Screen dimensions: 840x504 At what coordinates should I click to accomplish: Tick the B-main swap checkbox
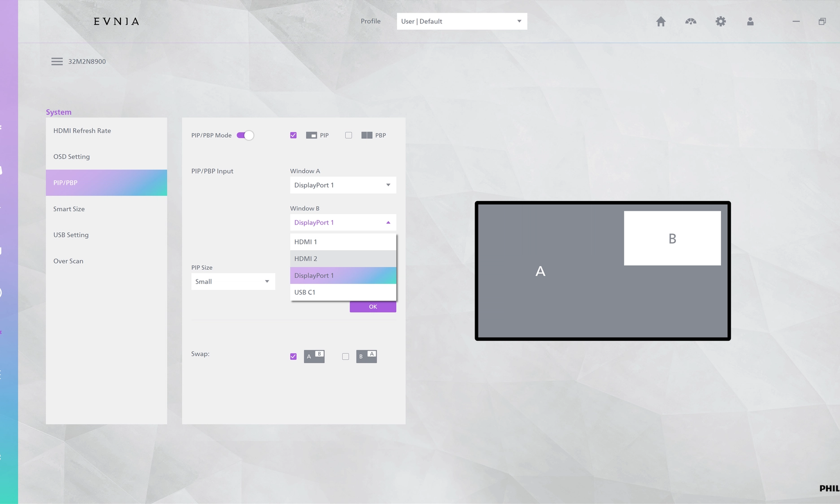pos(345,357)
